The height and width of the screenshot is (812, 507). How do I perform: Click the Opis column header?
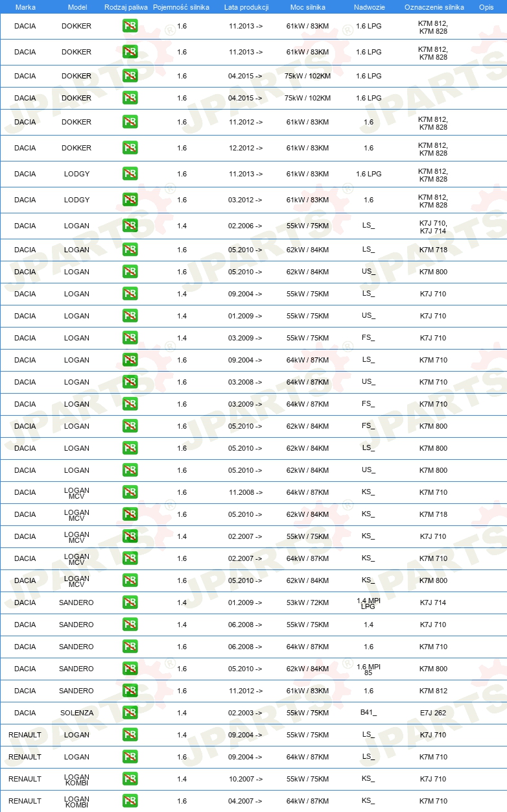tap(486, 6)
